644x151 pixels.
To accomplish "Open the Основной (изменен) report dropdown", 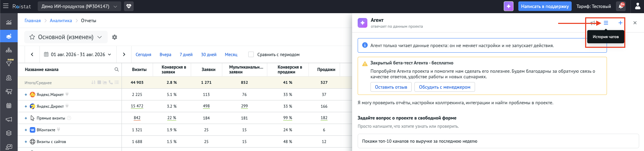I will coord(66,37).
